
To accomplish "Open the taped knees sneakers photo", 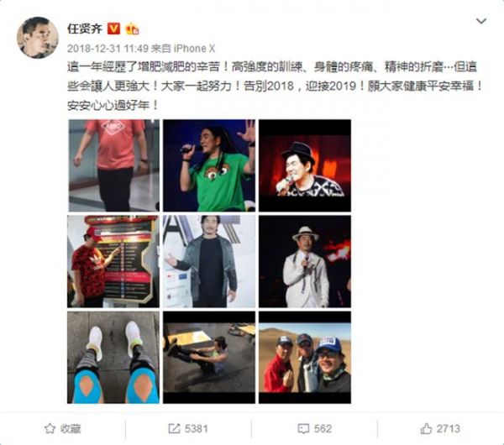I will click(113, 358).
